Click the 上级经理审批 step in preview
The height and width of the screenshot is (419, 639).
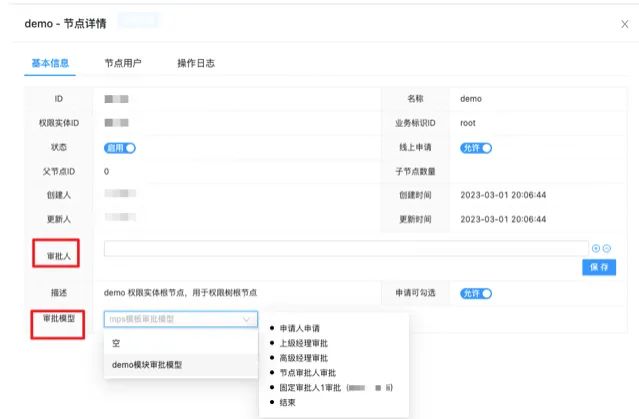coord(304,343)
